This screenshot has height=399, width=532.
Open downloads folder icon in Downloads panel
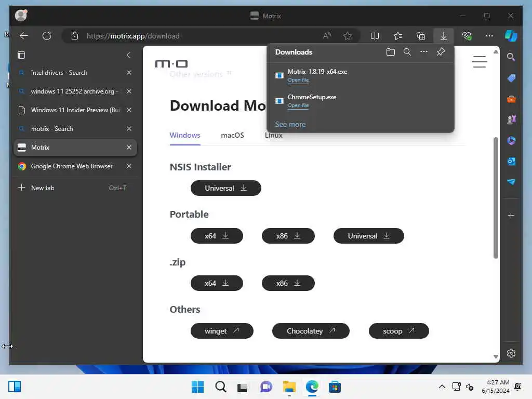[391, 52]
